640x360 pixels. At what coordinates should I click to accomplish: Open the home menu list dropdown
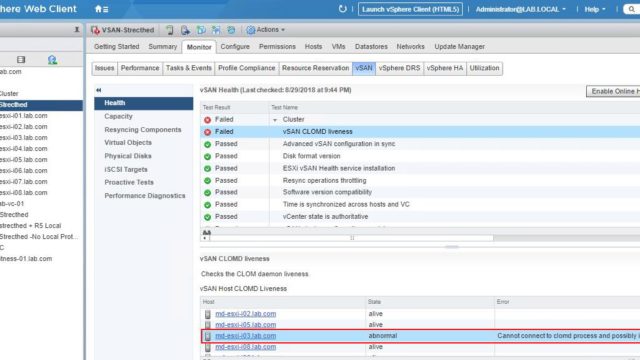pyautogui.click(x=106, y=9)
